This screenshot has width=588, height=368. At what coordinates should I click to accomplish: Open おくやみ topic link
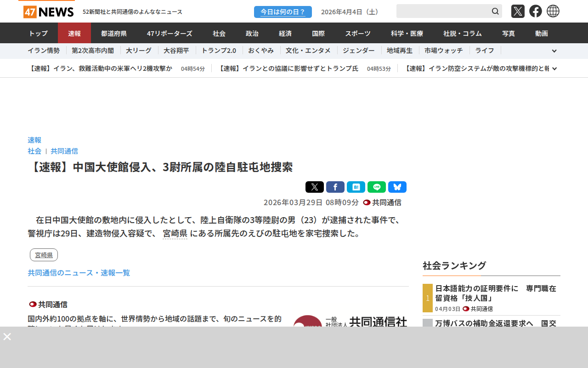point(261,51)
